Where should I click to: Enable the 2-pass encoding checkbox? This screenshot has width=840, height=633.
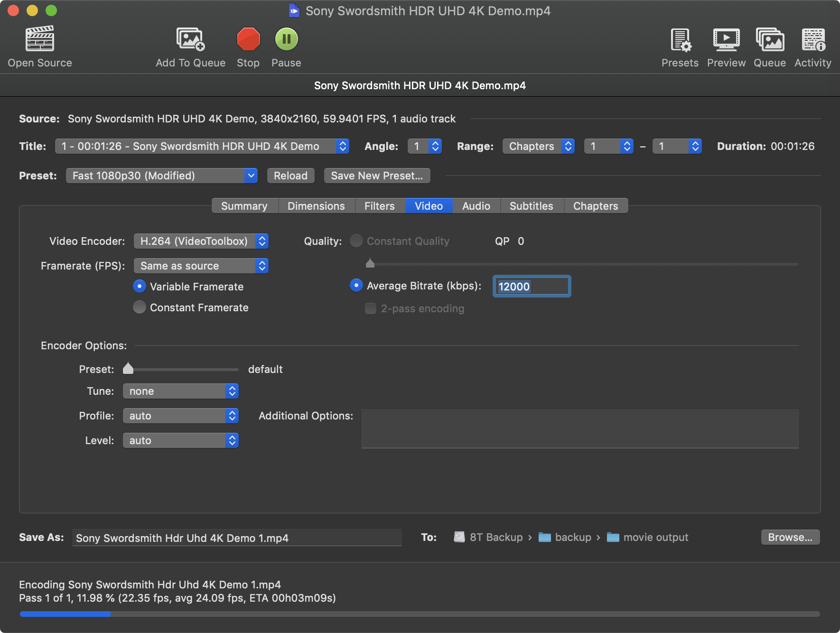tap(371, 308)
